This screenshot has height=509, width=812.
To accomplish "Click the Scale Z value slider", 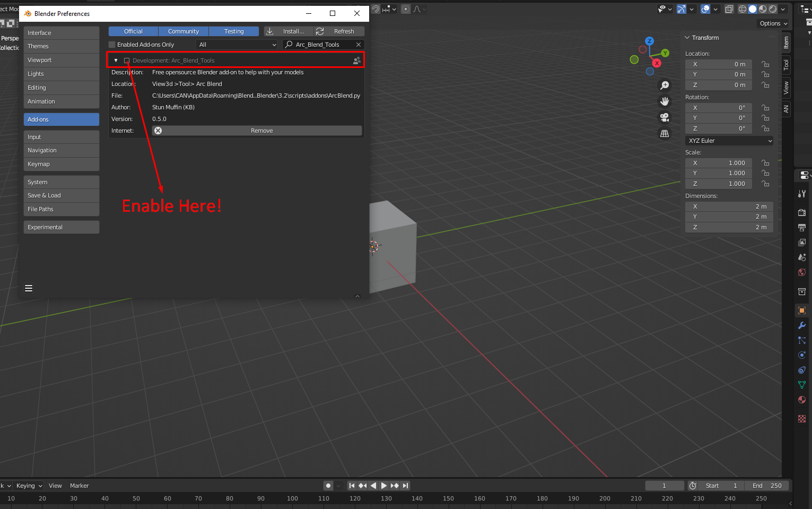I will point(719,184).
